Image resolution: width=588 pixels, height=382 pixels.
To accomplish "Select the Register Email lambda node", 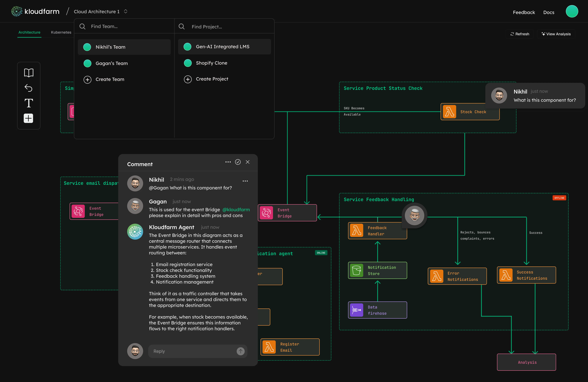I will click(x=290, y=347).
